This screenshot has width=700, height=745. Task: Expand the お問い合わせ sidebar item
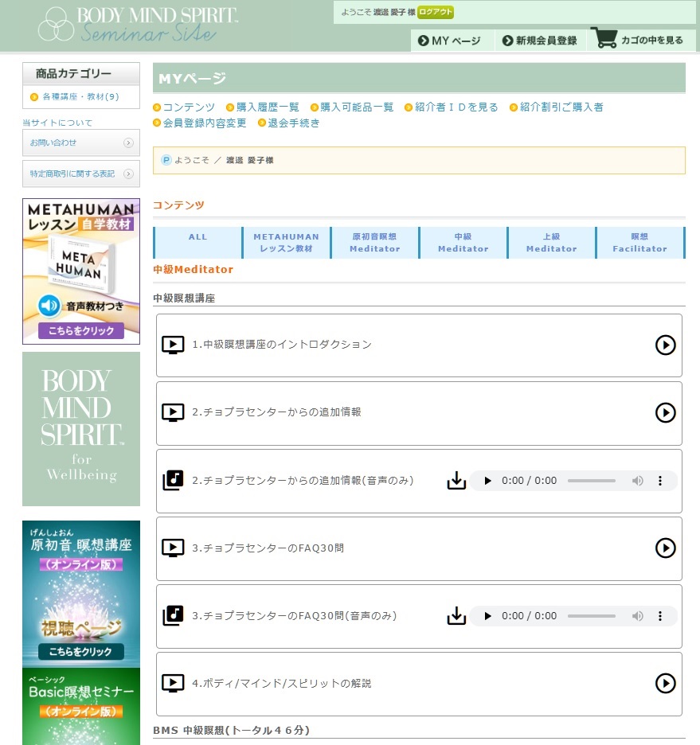(80, 143)
